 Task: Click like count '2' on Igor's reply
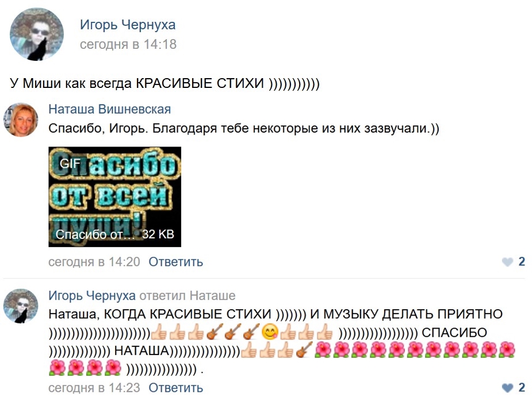[522, 387]
